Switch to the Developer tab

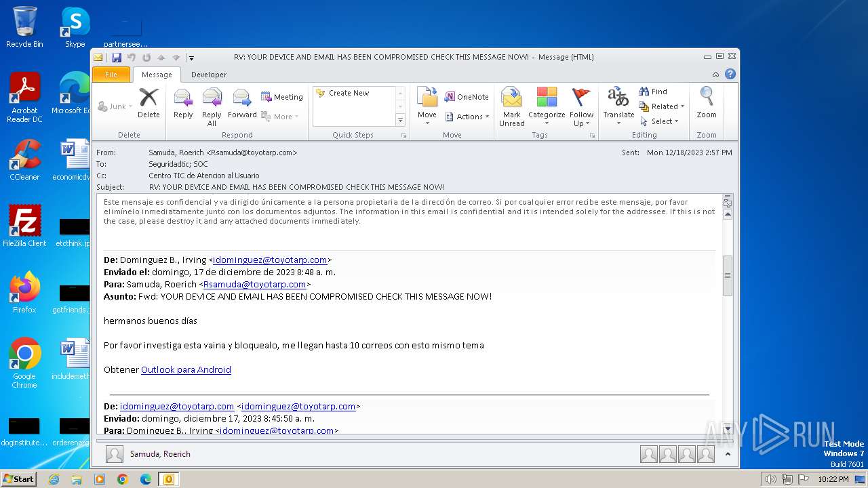pyautogui.click(x=209, y=75)
